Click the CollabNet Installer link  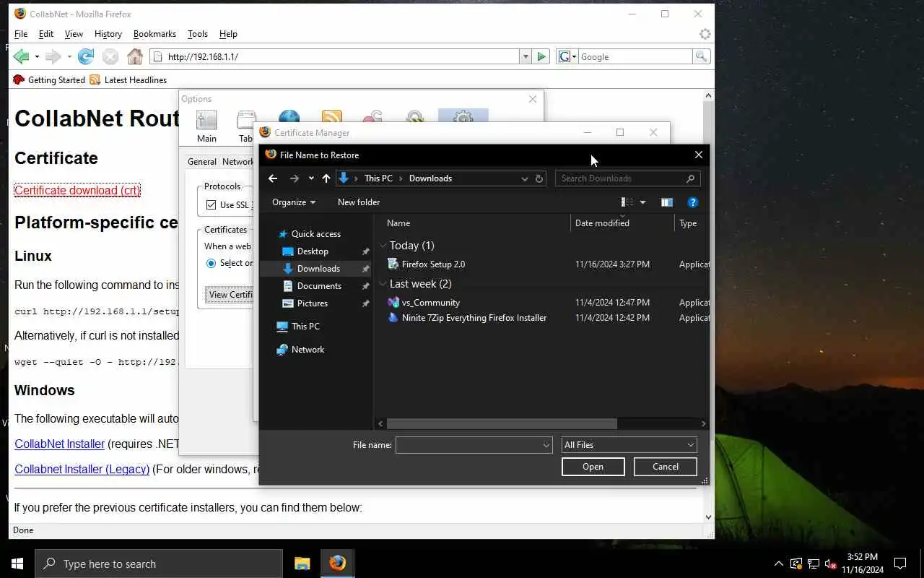[60, 444]
